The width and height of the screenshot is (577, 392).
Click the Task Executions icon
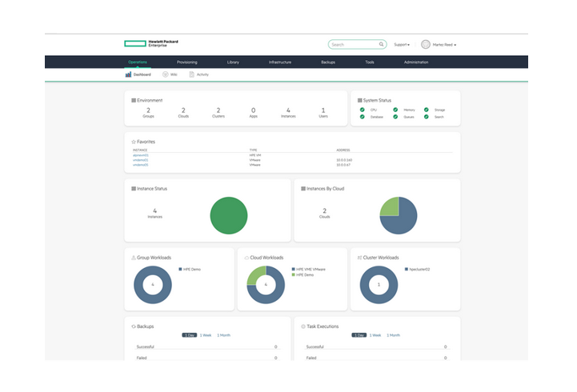coord(303,326)
